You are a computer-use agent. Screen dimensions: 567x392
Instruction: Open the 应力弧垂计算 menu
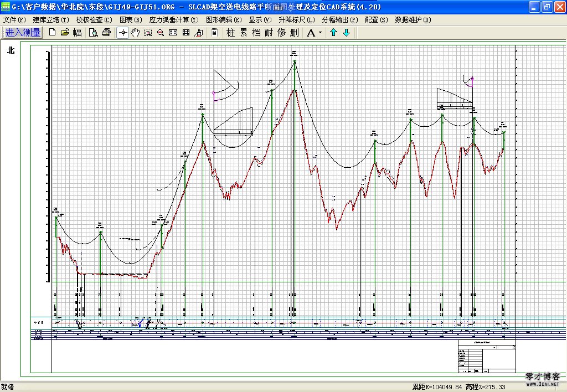[173, 19]
